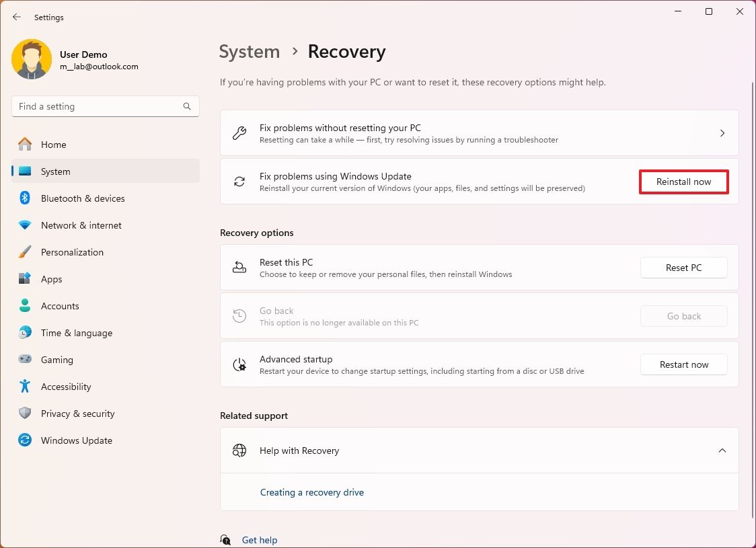Collapse the Help with Recovery section

pyautogui.click(x=722, y=451)
